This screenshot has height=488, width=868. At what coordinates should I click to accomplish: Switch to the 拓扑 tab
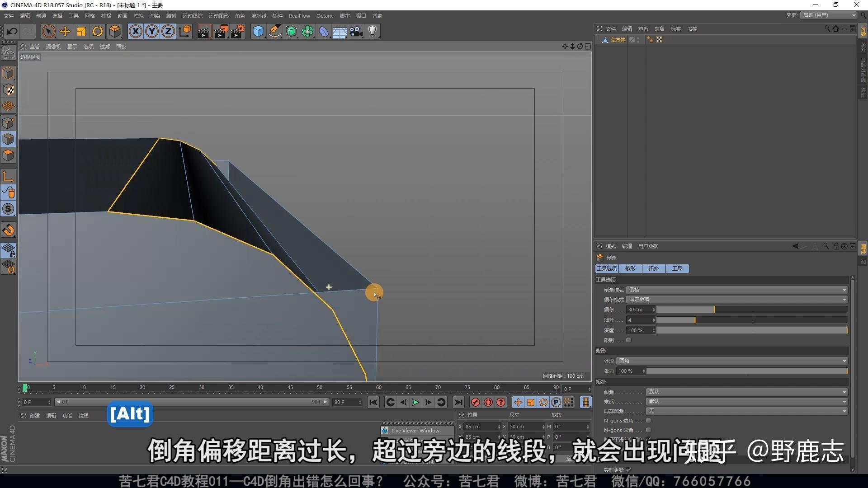click(653, 268)
